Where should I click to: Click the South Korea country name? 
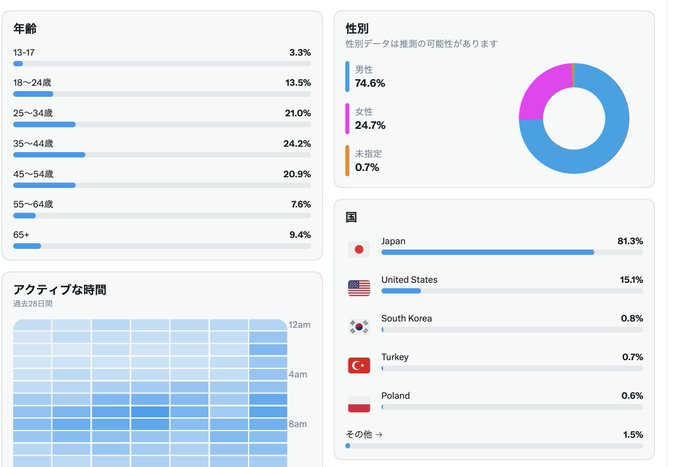pyautogui.click(x=406, y=318)
